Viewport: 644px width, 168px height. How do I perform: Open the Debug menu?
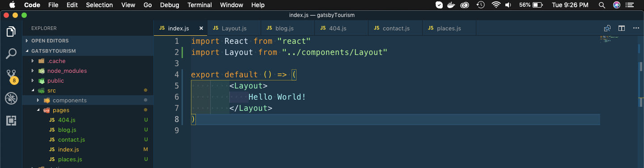click(x=169, y=5)
